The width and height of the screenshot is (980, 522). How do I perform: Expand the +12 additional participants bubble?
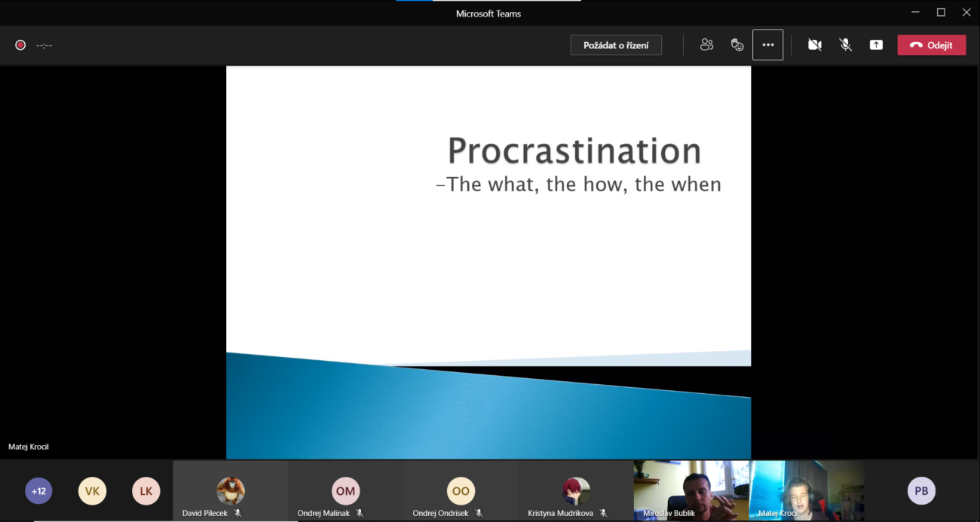click(x=38, y=491)
